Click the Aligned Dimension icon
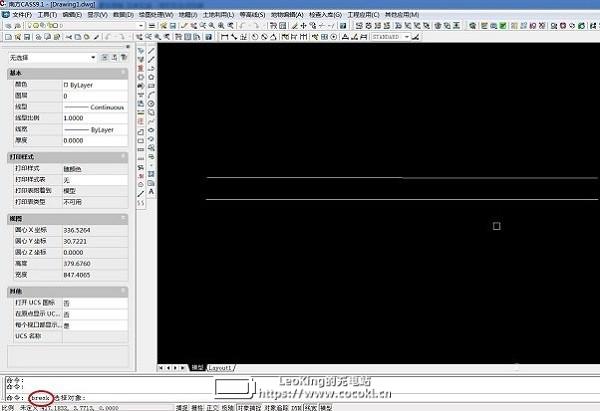Screen dimensions: 600x411 click(x=234, y=37)
